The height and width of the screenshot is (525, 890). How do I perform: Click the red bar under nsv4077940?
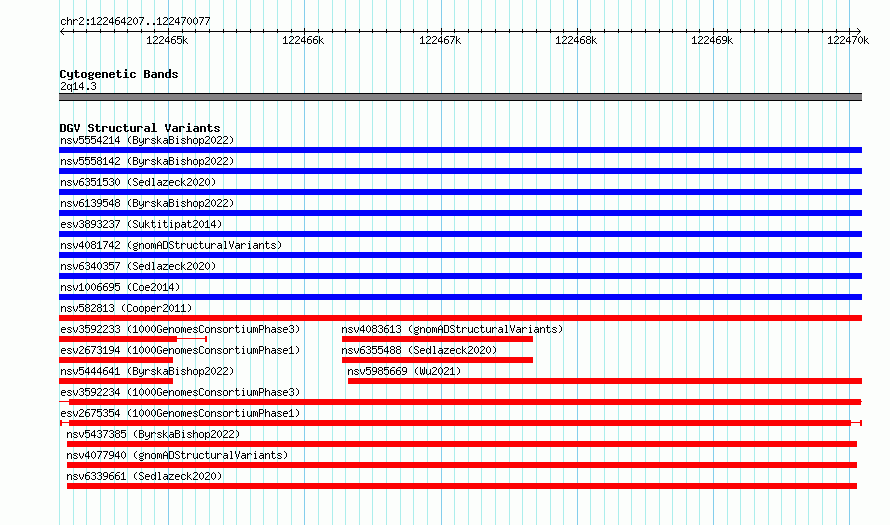(462, 465)
